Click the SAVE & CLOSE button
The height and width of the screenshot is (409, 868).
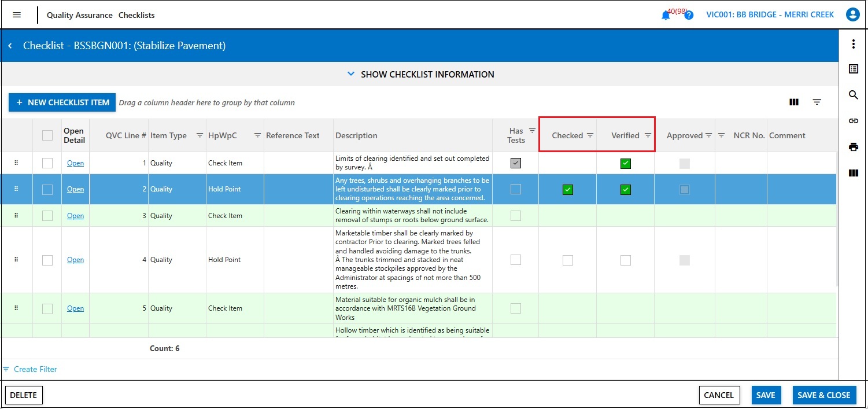tap(823, 395)
